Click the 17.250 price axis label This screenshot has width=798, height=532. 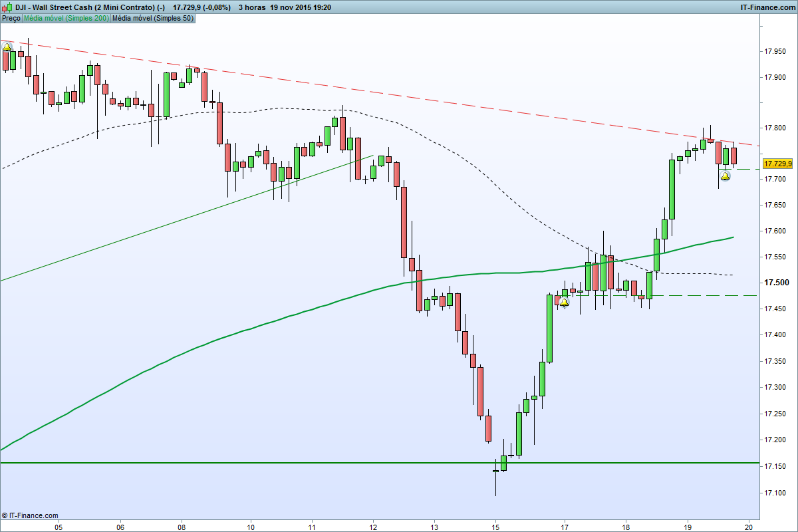[775, 414]
